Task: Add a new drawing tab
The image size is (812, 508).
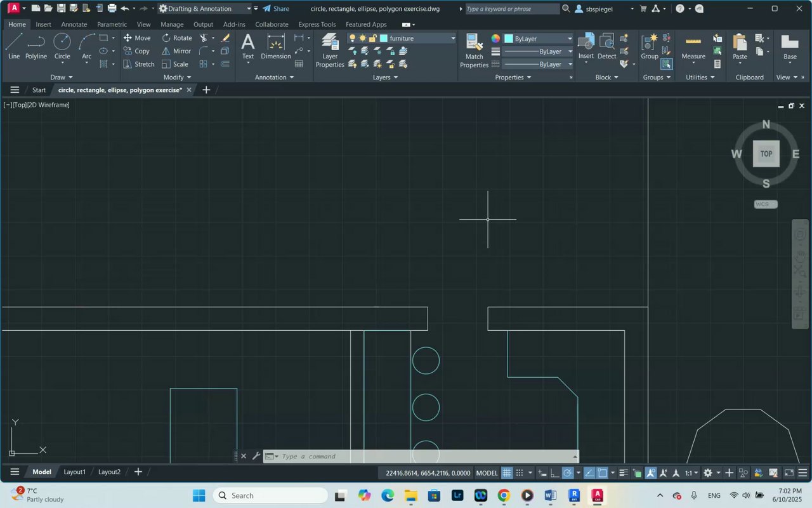Action: pos(206,90)
